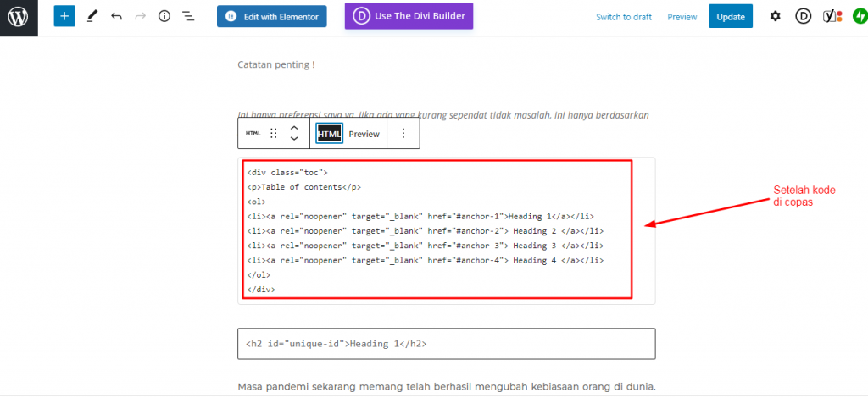
Task: Move the HTML block down
Action: tap(294, 139)
